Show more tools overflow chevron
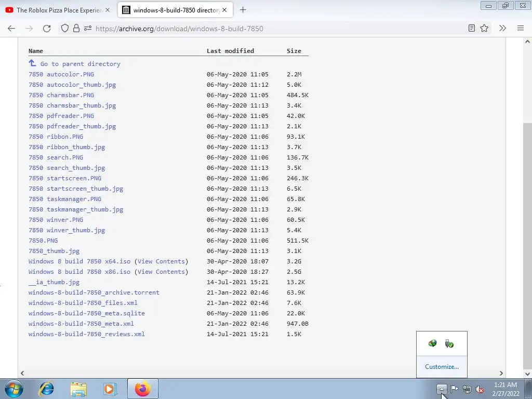 tap(502, 28)
